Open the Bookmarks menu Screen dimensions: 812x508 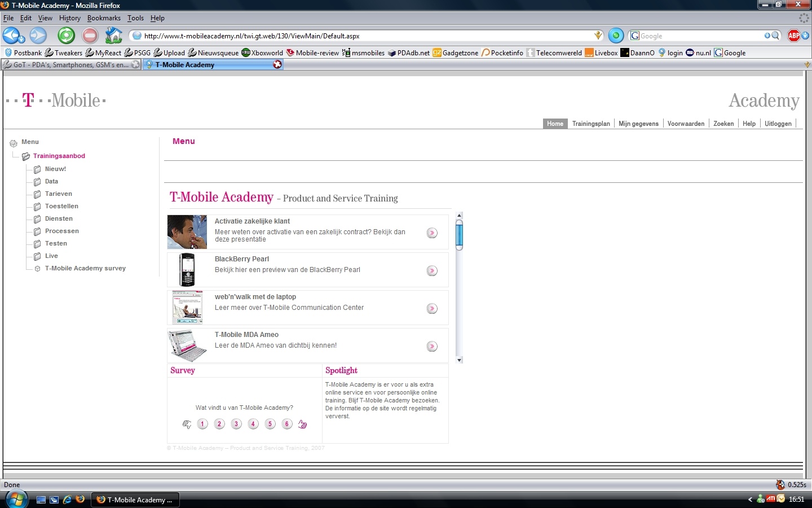104,18
